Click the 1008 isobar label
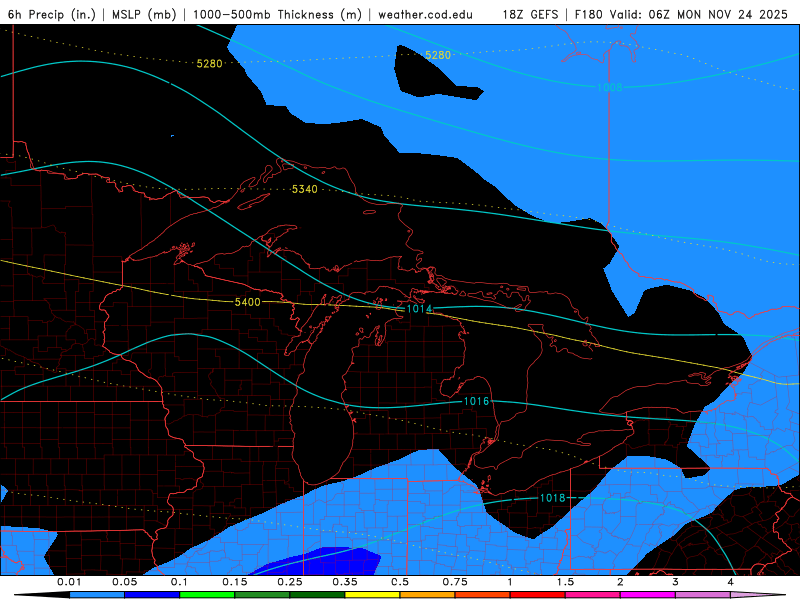 coord(610,87)
